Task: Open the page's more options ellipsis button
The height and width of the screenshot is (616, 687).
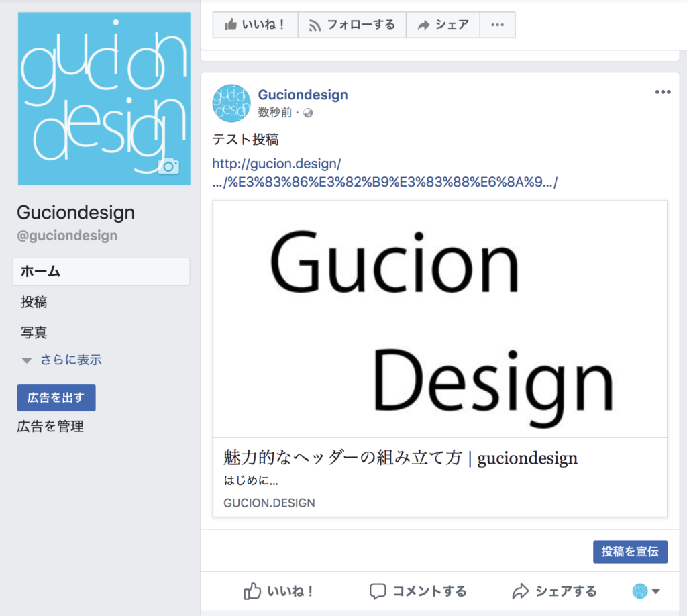Action: (x=497, y=25)
